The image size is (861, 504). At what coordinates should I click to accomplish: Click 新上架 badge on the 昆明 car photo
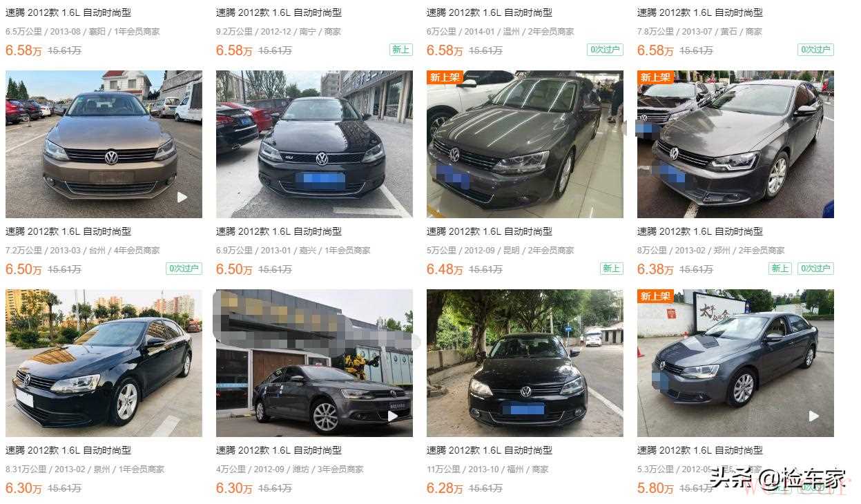[444, 77]
